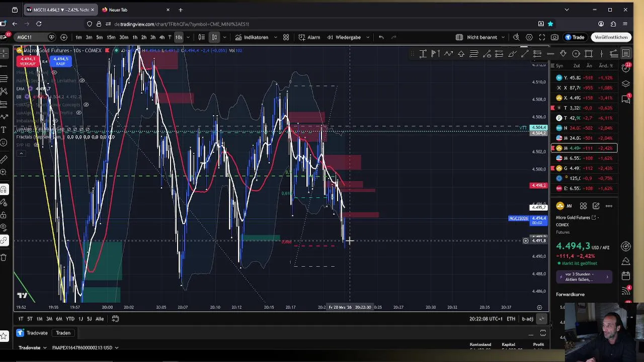
Task: Click the red VERKAUF sell button
Action: click(x=28, y=61)
